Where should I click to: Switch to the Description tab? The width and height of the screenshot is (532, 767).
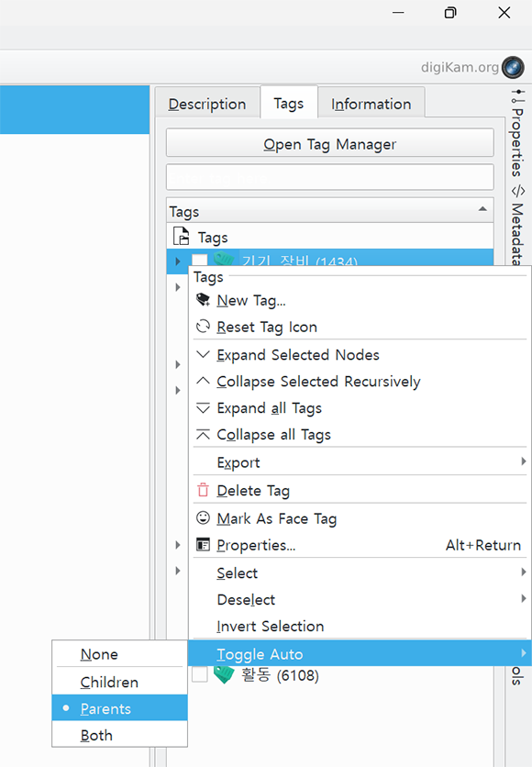(x=207, y=104)
